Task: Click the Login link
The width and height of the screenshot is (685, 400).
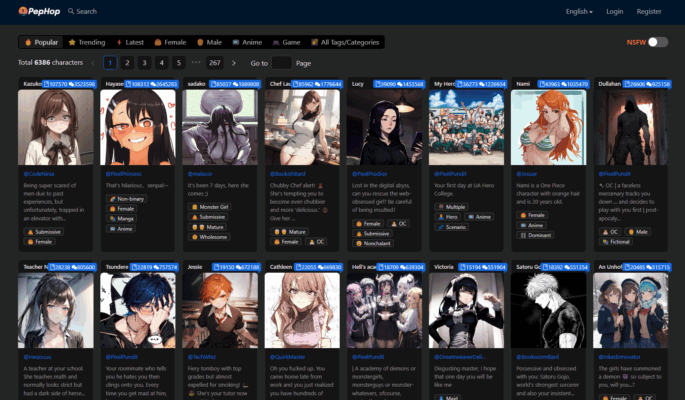Action: pos(614,12)
